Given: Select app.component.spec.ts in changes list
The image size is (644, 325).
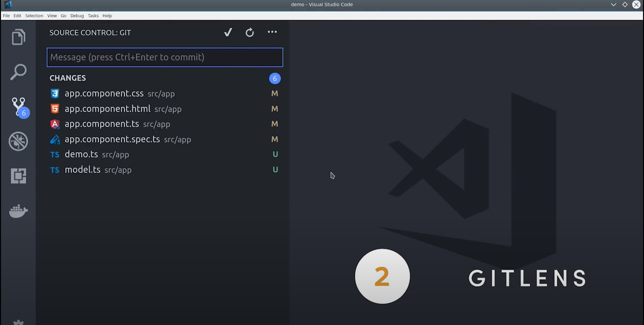Looking at the screenshot, I should click(165, 139).
